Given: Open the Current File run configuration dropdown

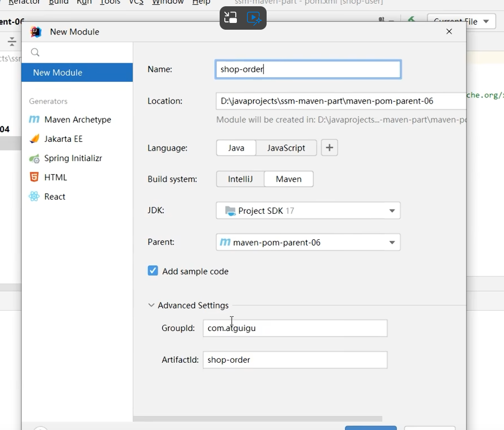Looking at the screenshot, I should 461,21.
